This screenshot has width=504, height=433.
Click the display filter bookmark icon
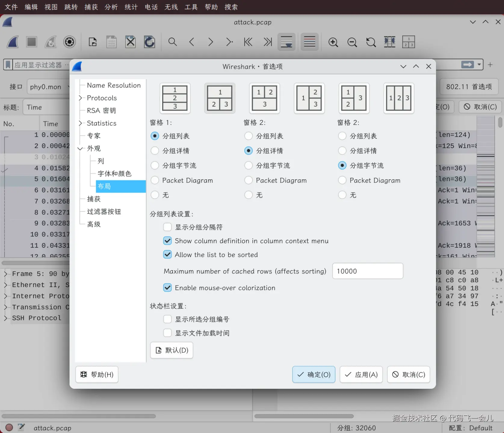coord(8,65)
